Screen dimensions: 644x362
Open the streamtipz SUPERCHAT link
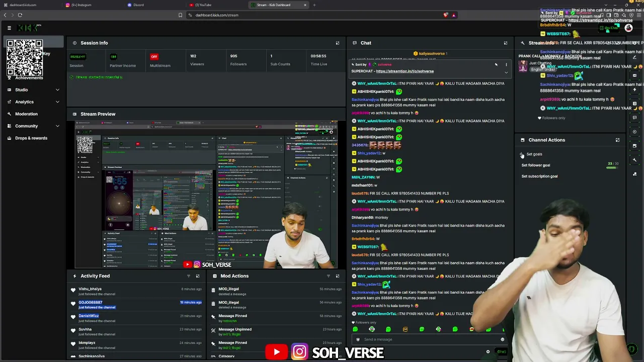tap(405, 71)
